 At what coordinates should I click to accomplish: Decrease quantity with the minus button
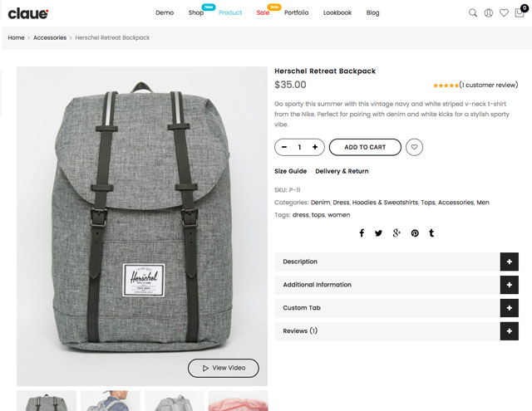[284, 147]
